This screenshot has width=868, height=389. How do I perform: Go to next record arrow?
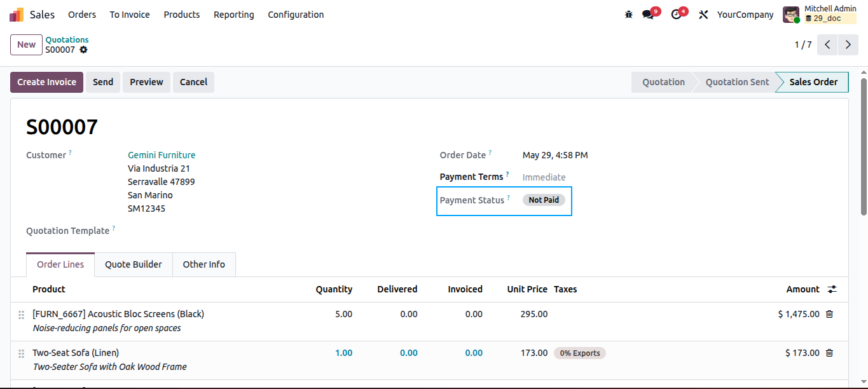click(848, 44)
